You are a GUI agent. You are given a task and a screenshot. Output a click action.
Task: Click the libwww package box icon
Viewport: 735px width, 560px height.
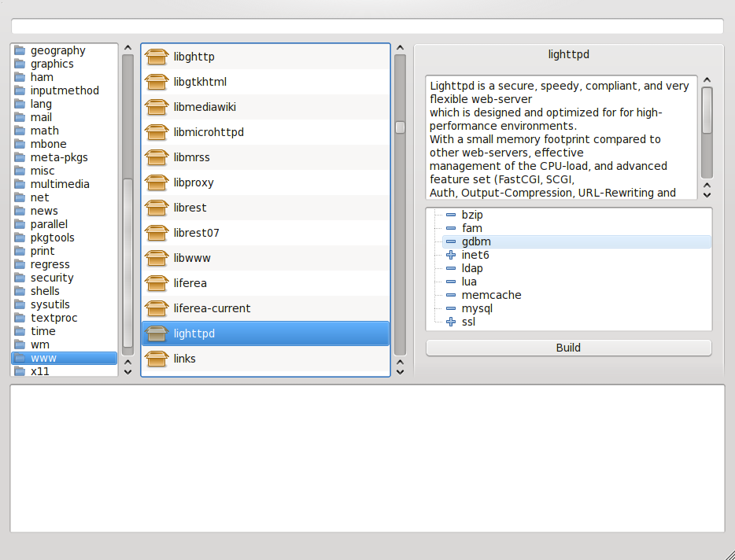point(157,258)
